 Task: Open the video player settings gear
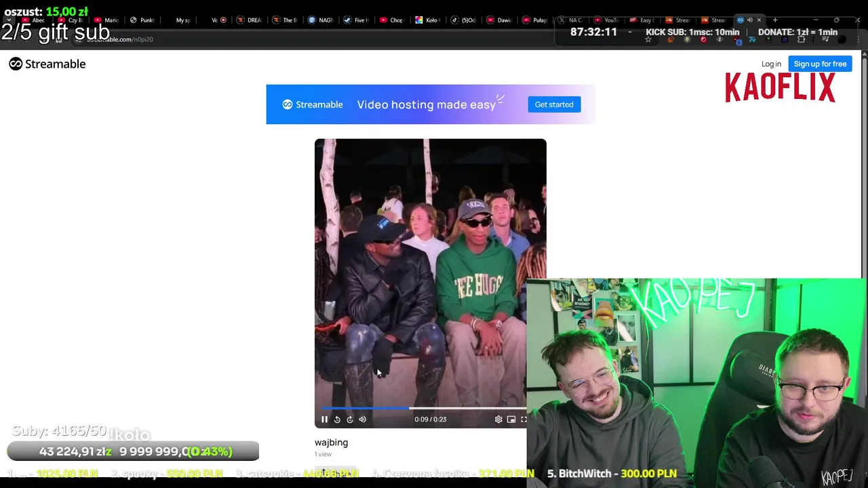click(498, 420)
